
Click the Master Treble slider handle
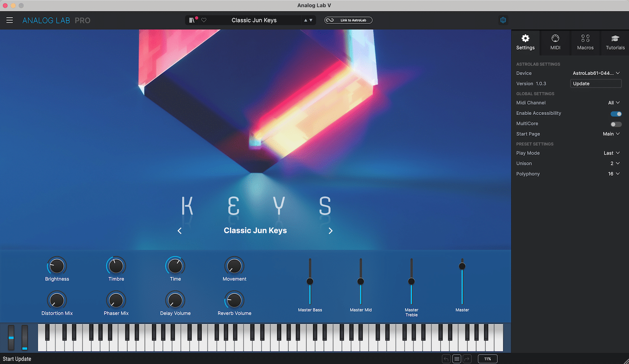(x=411, y=281)
